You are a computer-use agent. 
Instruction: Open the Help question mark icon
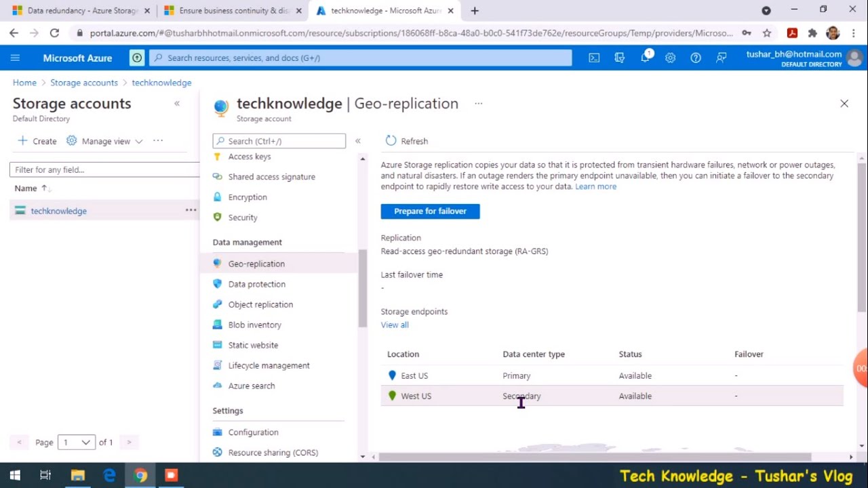pyautogui.click(x=696, y=58)
